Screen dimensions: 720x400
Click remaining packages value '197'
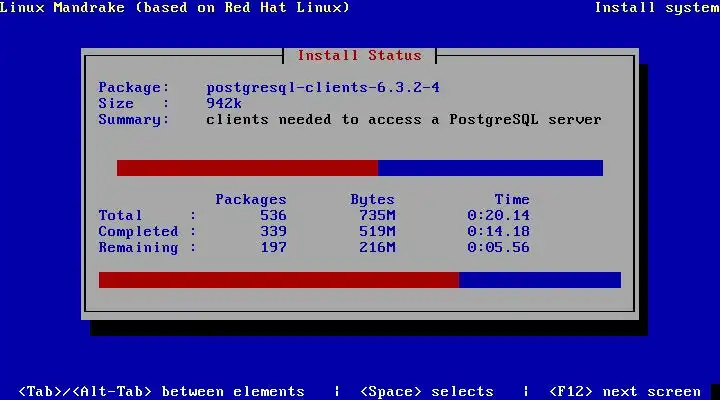(x=273, y=248)
